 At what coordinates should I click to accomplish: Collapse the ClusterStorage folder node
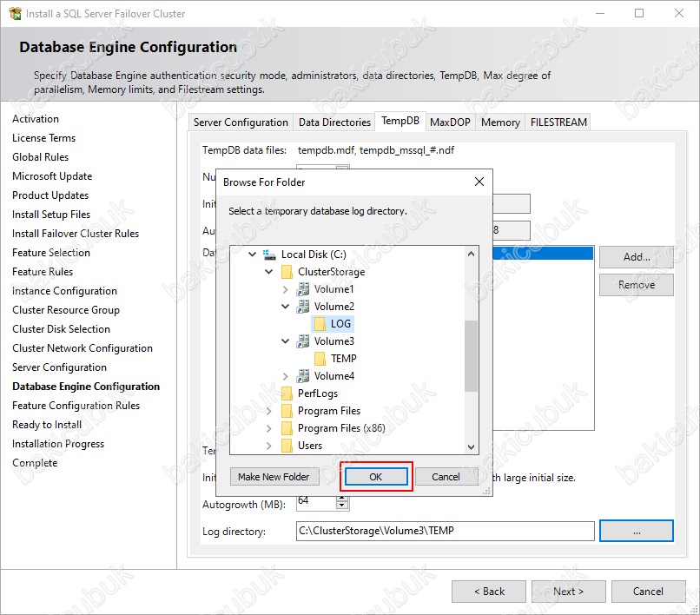pyautogui.click(x=268, y=272)
